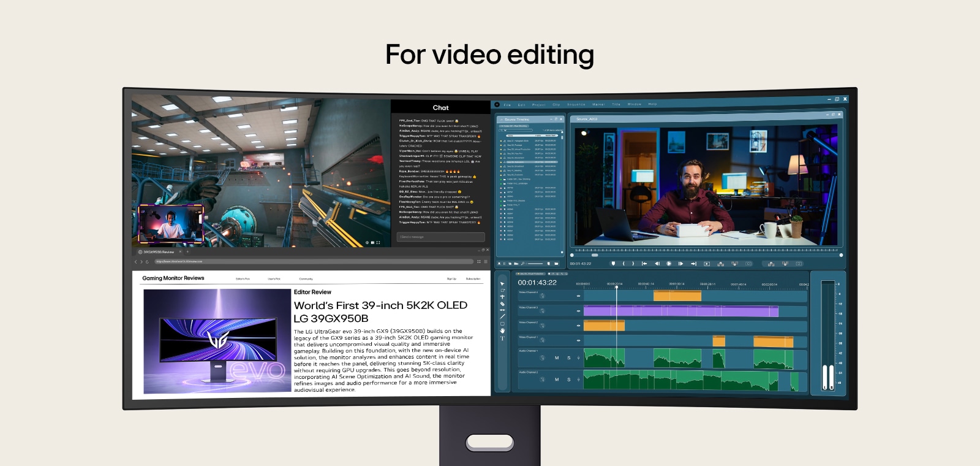980x466 pixels.
Task: Open the File menu
Action: (x=507, y=105)
